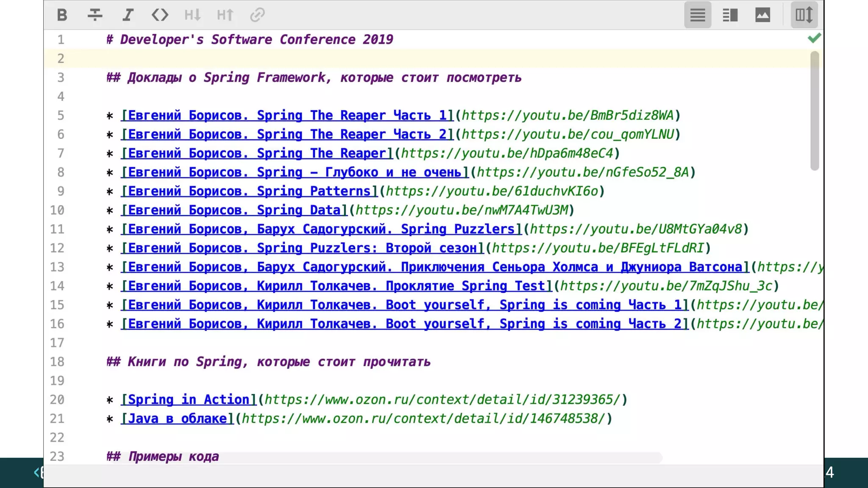Switch to editor and preview split view
868x488 pixels.
point(730,15)
